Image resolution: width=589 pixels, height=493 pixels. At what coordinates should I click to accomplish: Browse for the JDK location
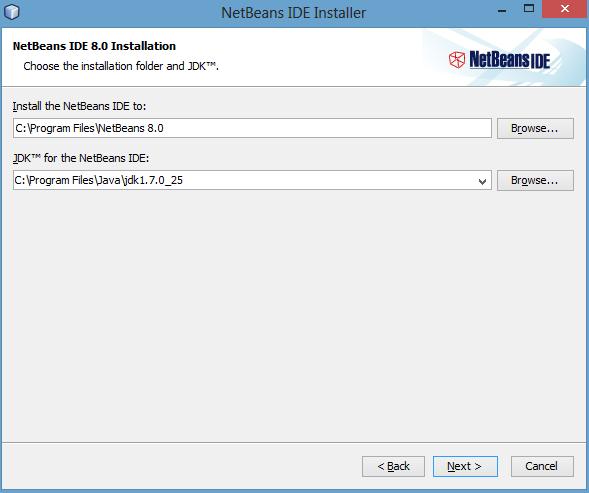click(535, 180)
